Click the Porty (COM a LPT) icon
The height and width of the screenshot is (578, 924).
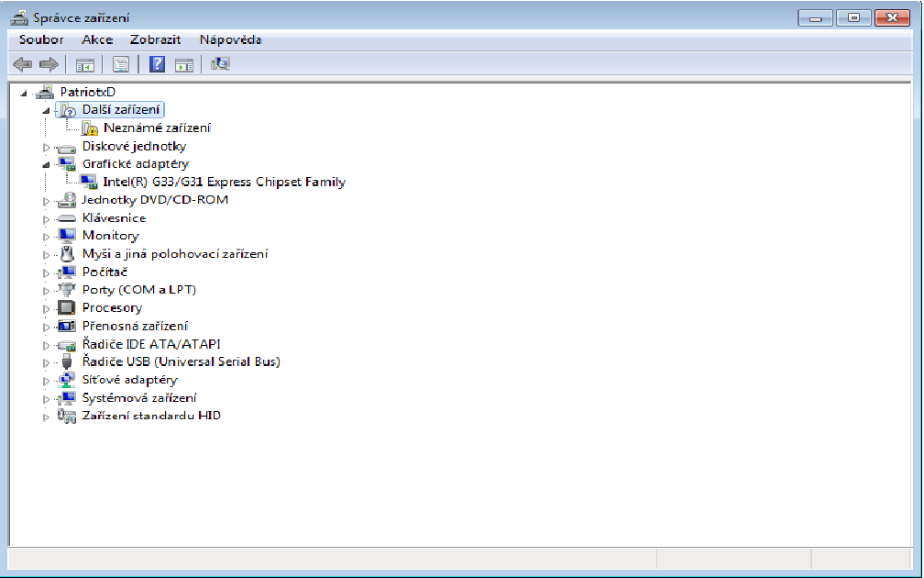pos(67,290)
